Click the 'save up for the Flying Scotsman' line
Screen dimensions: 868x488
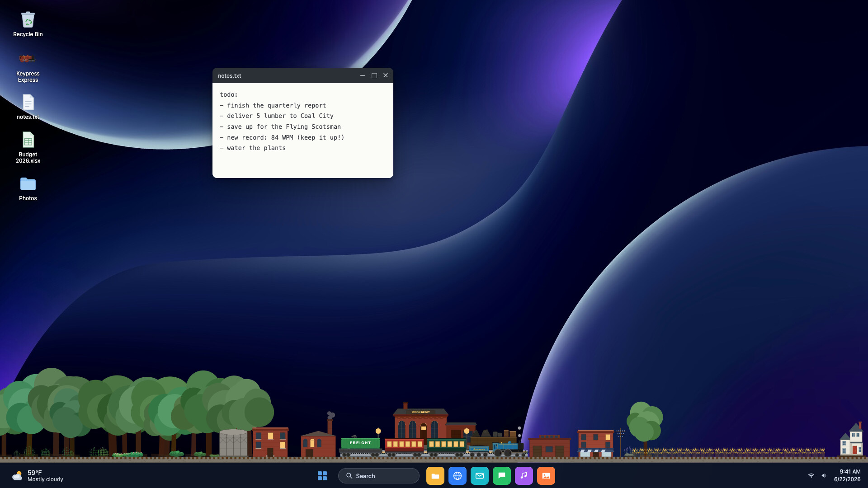pyautogui.click(x=280, y=127)
